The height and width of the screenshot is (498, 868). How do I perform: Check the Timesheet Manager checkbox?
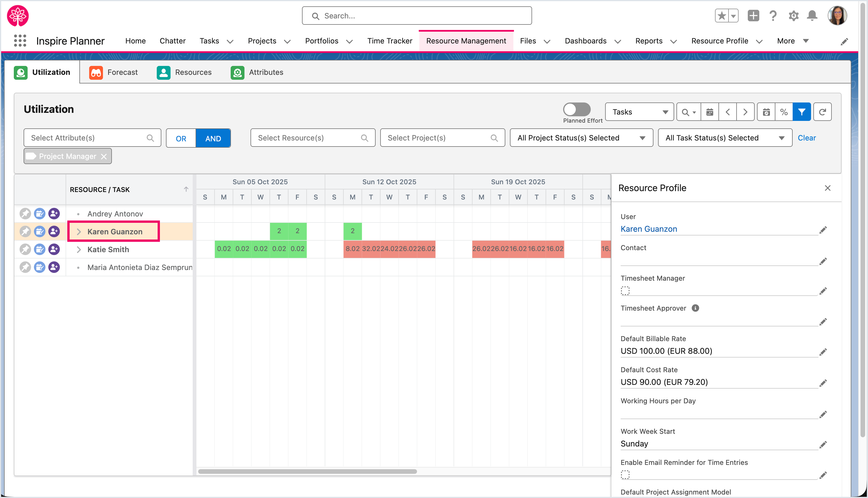pyautogui.click(x=625, y=291)
